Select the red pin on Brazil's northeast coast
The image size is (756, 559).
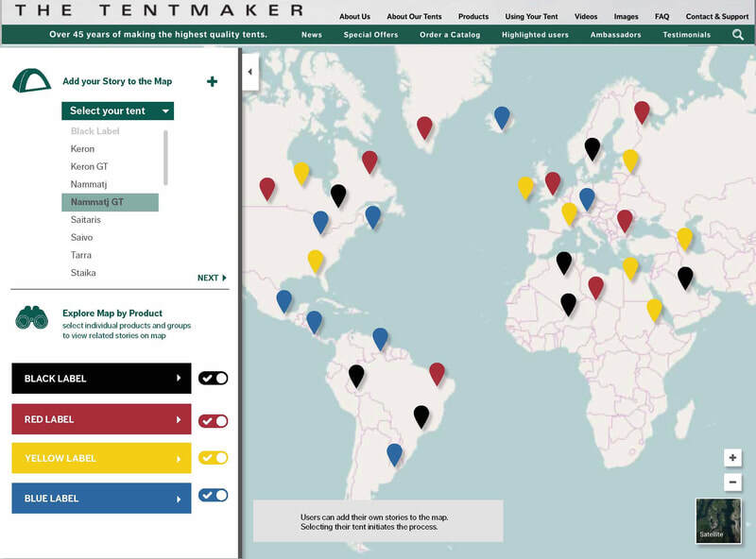pos(437,374)
